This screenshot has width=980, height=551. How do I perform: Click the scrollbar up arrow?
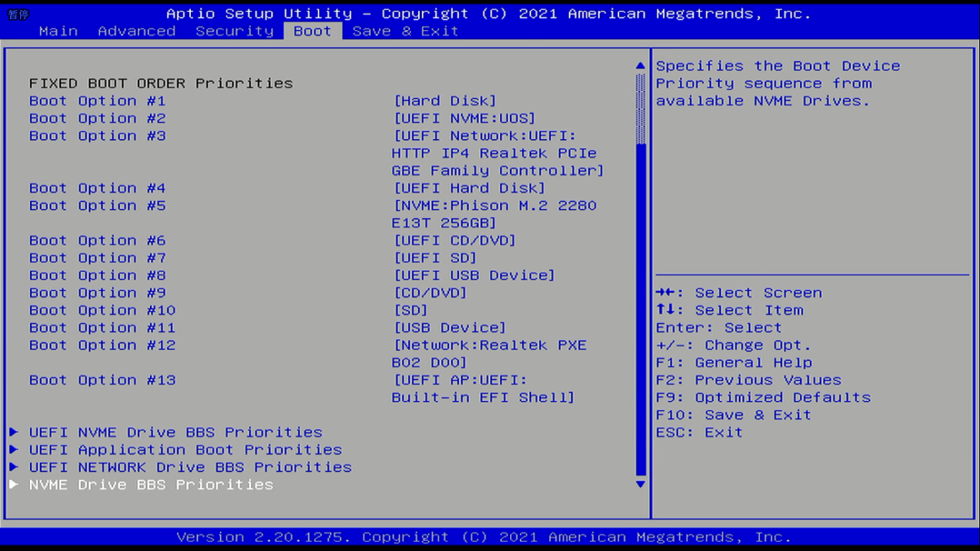pos(640,66)
